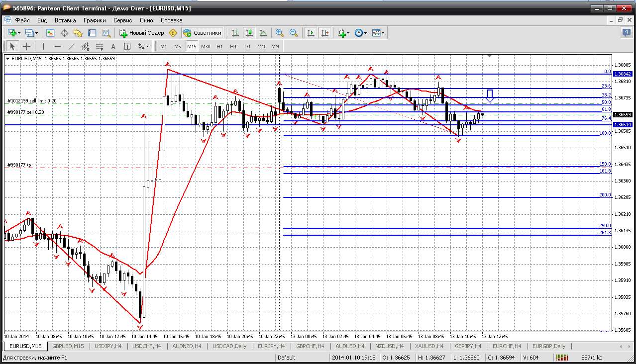
Task: Click the Новый Ордер button
Action: [x=141, y=33]
